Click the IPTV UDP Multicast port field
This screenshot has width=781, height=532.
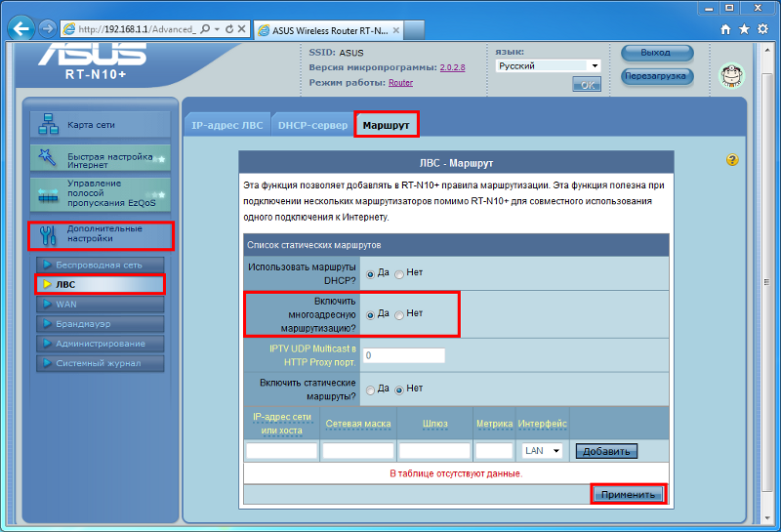click(403, 355)
